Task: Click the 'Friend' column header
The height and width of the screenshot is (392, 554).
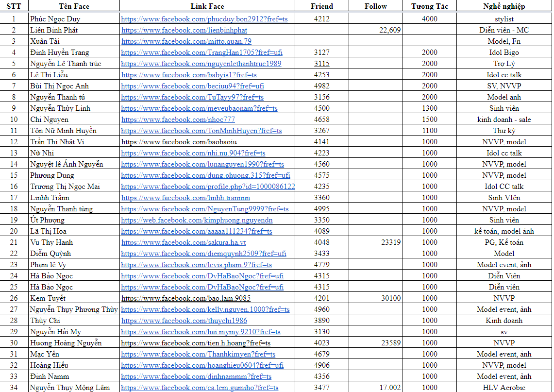Action: [322, 6]
